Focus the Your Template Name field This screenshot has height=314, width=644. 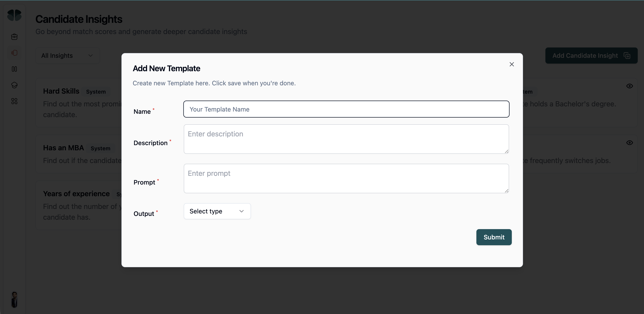pyautogui.click(x=346, y=109)
